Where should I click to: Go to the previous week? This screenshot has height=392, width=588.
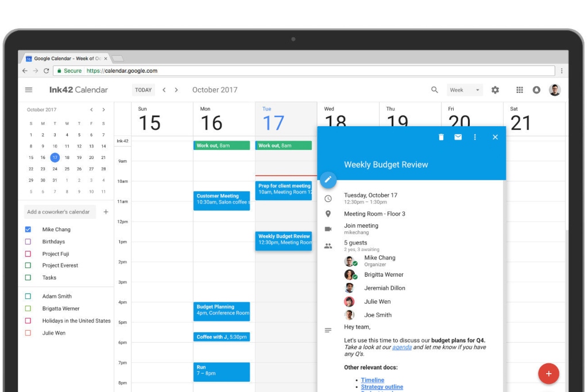[x=164, y=90]
